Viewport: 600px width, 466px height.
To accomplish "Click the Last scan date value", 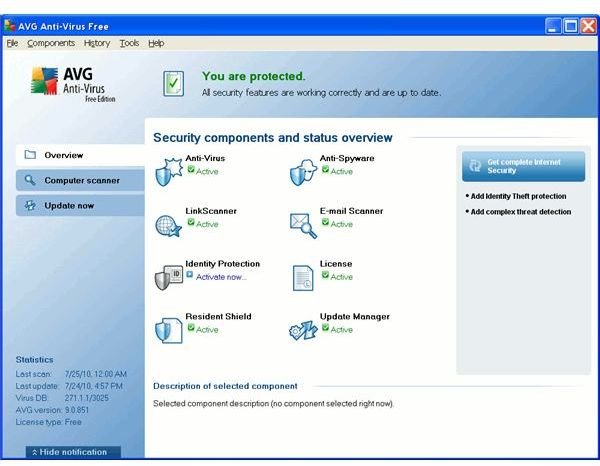I will 95,374.
